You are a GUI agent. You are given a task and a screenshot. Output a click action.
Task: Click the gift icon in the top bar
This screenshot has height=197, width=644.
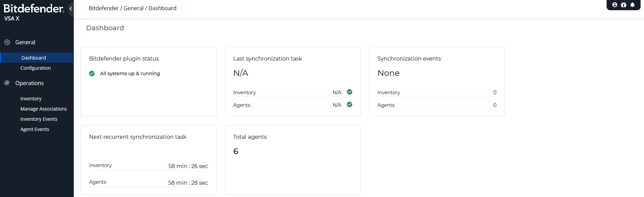coord(624,5)
